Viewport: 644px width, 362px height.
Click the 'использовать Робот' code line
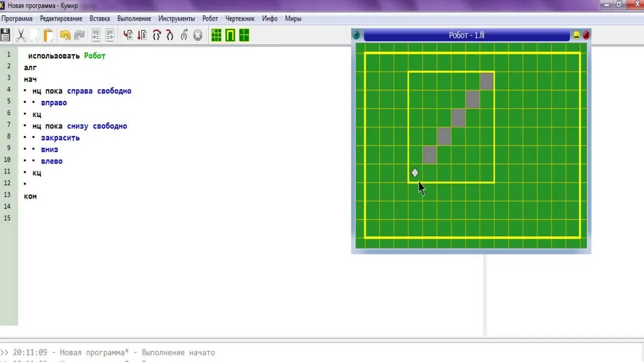(x=66, y=56)
